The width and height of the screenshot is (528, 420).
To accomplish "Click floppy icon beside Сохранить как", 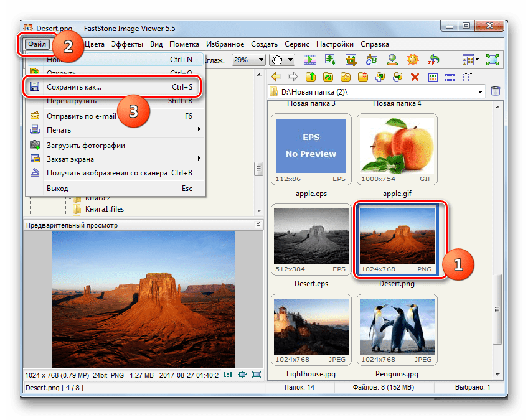I will pyautogui.click(x=34, y=86).
